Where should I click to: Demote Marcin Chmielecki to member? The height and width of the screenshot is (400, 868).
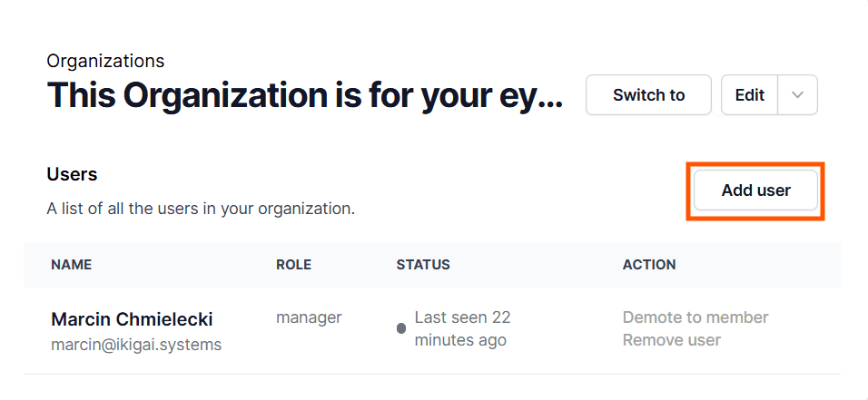pos(695,317)
